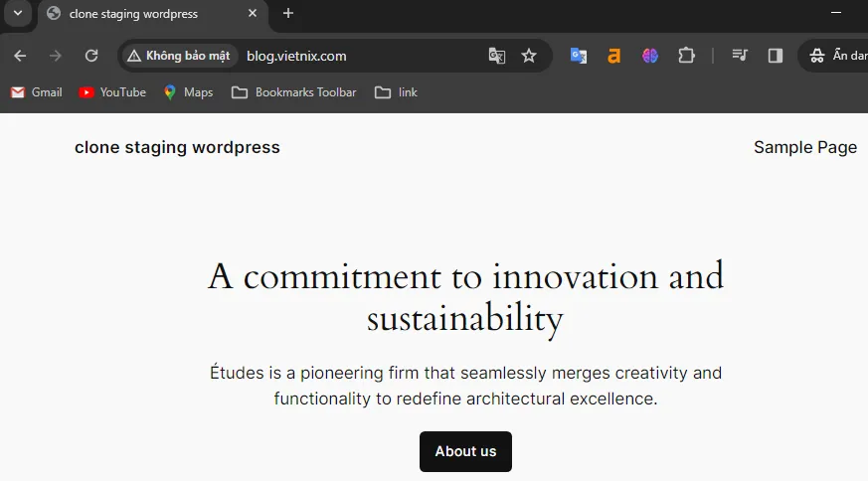This screenshot has width=868, height=481.
Task: Bookmark this page with the star icon
Action: (x=529, y=56)
